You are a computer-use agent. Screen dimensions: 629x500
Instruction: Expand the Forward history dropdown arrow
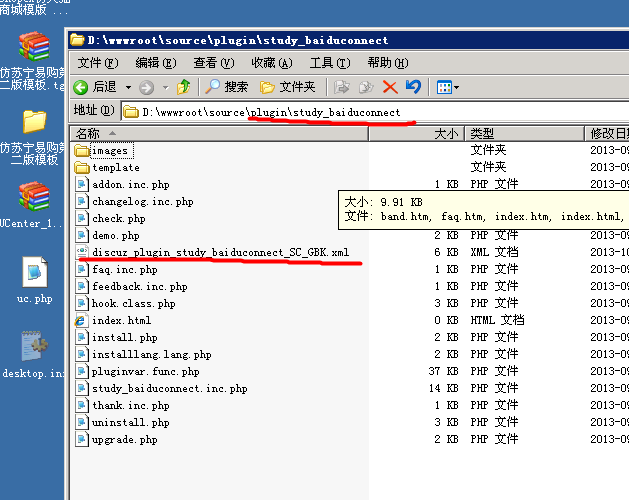(165, 87)
